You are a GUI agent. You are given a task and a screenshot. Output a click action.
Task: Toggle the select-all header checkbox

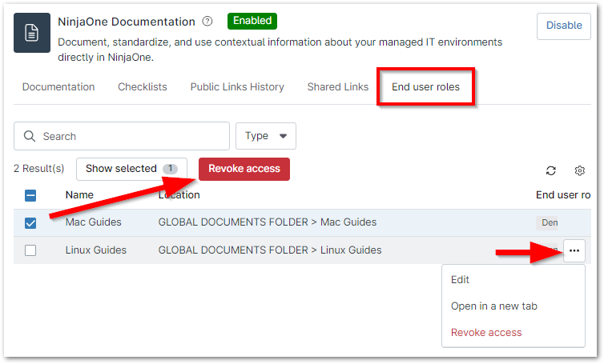tap(30, 195)
